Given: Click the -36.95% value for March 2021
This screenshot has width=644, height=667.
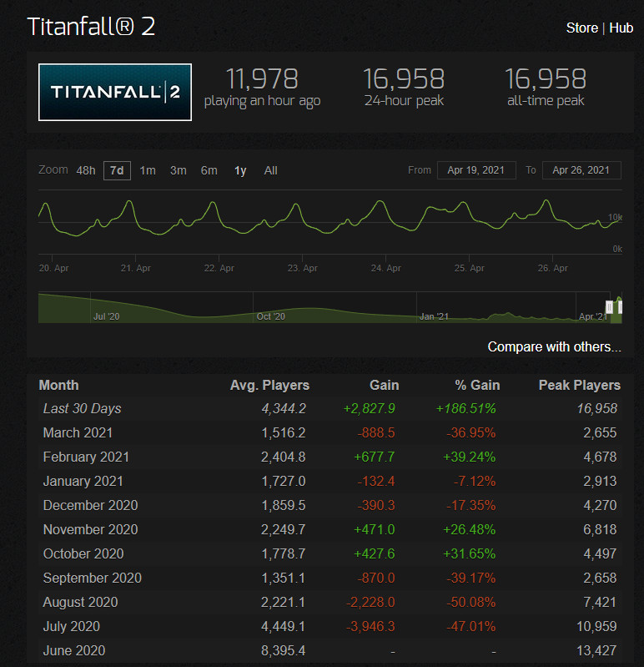Looking at the screenshot, I should (x=471, y=433).
